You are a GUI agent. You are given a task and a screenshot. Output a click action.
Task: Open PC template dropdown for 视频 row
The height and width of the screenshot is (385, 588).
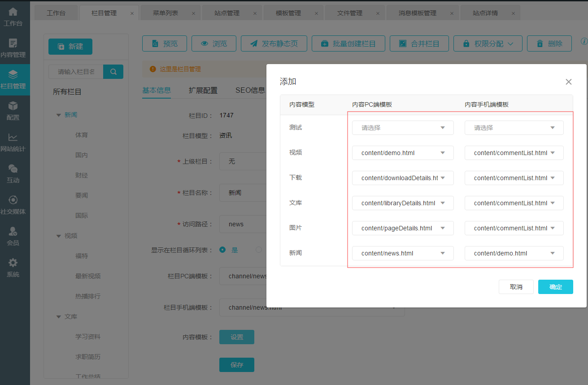click(x=402, y=153)
